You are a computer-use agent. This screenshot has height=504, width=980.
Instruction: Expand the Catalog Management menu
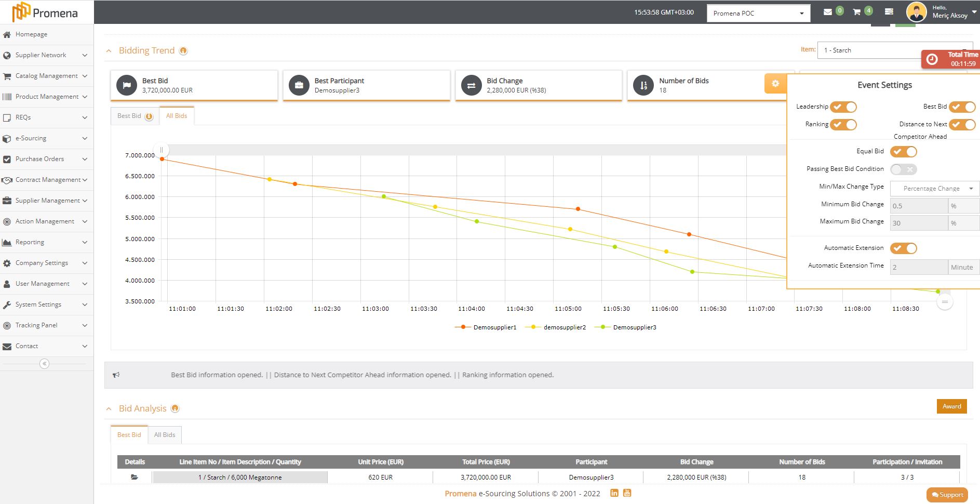coord(47,76)
